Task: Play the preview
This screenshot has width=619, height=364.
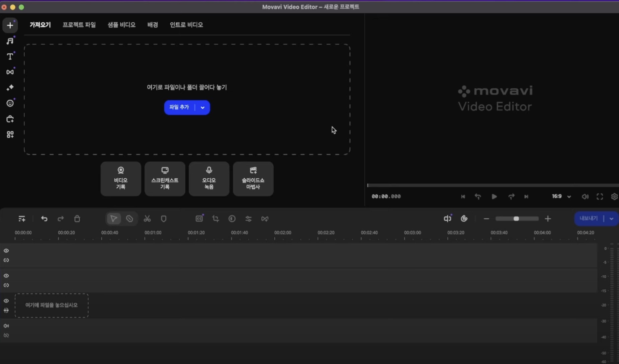Action: [x=494, y=197]
